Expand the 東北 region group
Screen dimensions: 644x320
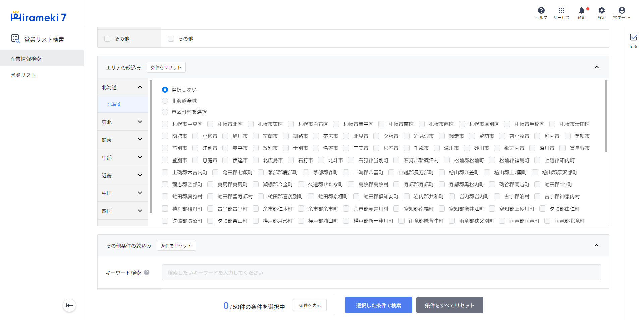pos(140,122)
